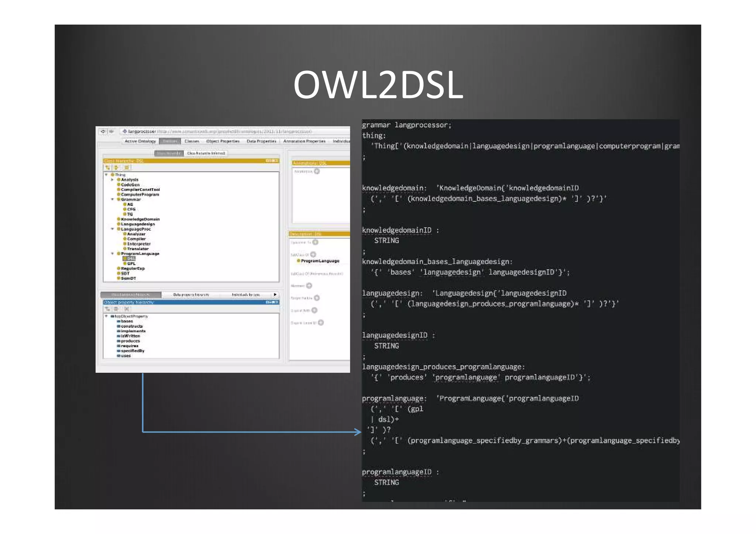Click the plus icon next to SubClass Of
Viewport: 756px width, 534px height.
(313, 255)
